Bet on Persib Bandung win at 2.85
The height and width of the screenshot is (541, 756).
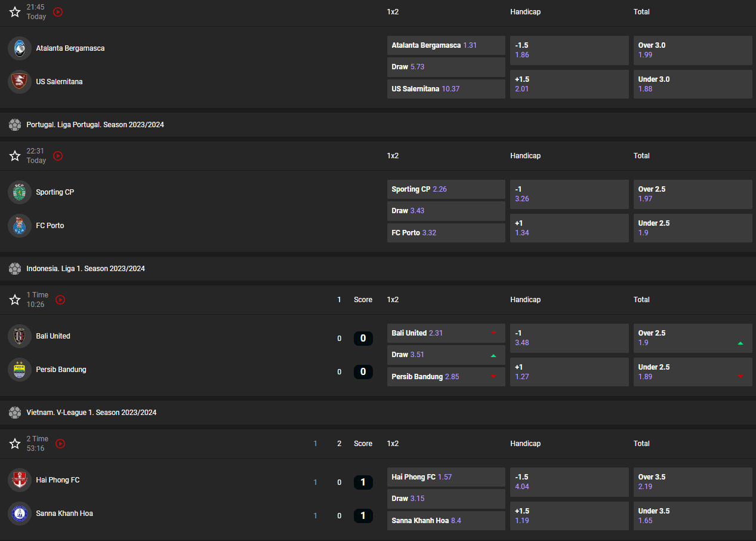pyautogui.click(x=446, y=377)
